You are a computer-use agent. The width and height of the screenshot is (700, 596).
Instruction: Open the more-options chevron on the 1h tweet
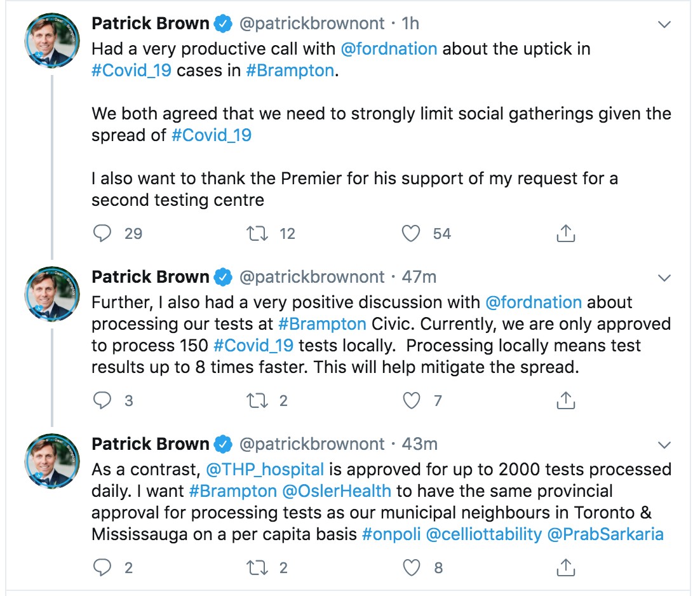[x=664, y=24]
